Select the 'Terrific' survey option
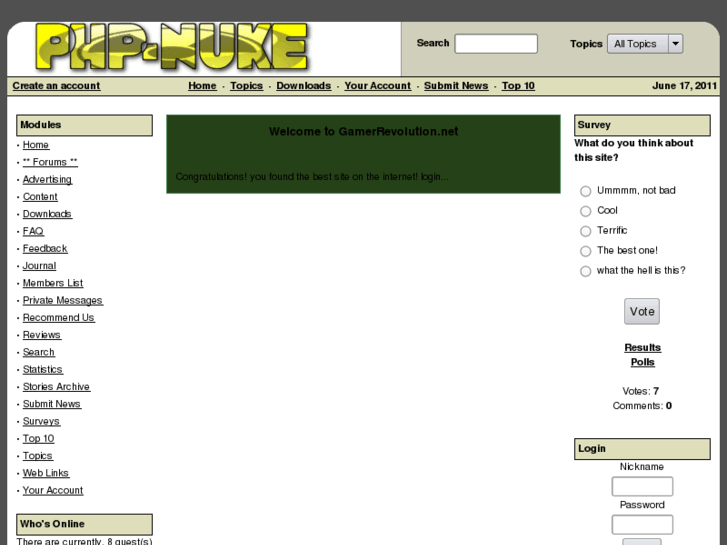Image resolution: width=727 pixels, height=545 pixels. (586, 231)
